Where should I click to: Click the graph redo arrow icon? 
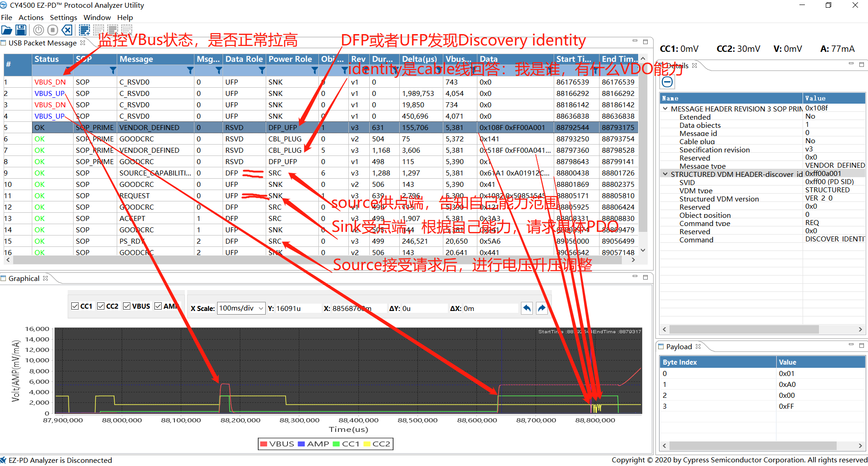[x=541, y=308]
